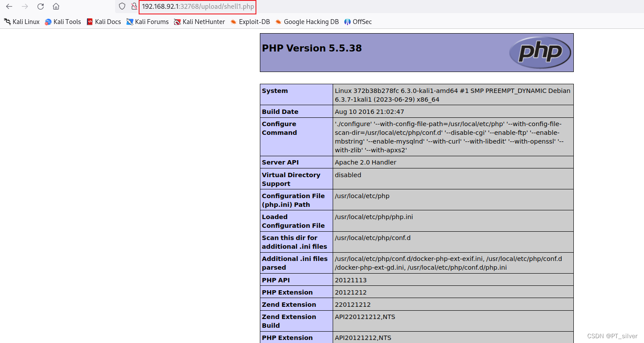
Task: Select the Configure Command label
Action: 279,128
